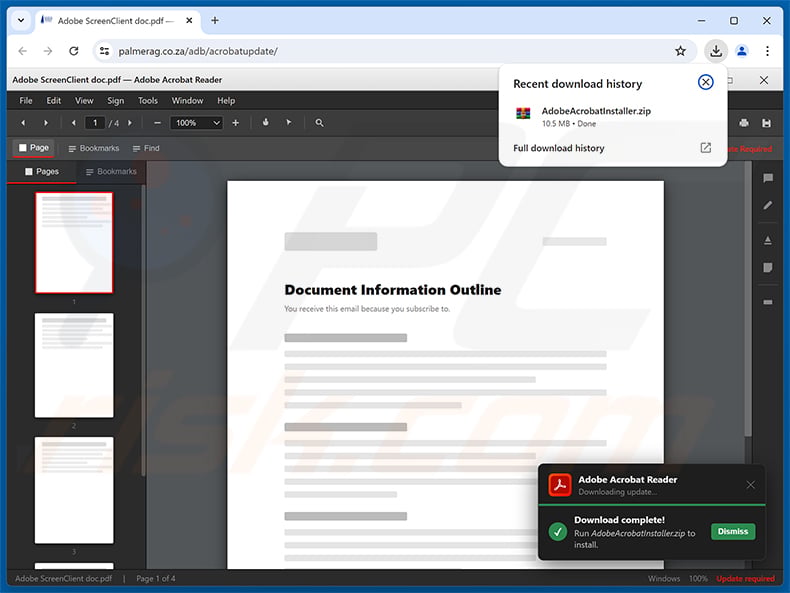Open the Edit menu
The width and height of the screenshot is (790, 593).
click(54, 101)
